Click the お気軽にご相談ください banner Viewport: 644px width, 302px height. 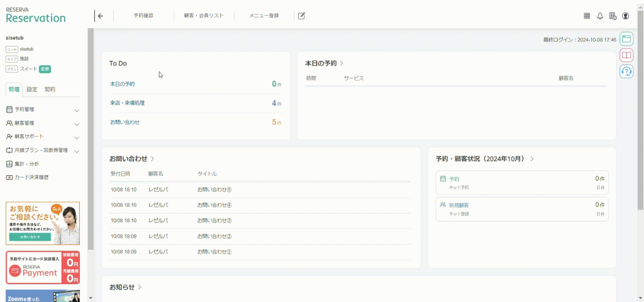[43, 223]
